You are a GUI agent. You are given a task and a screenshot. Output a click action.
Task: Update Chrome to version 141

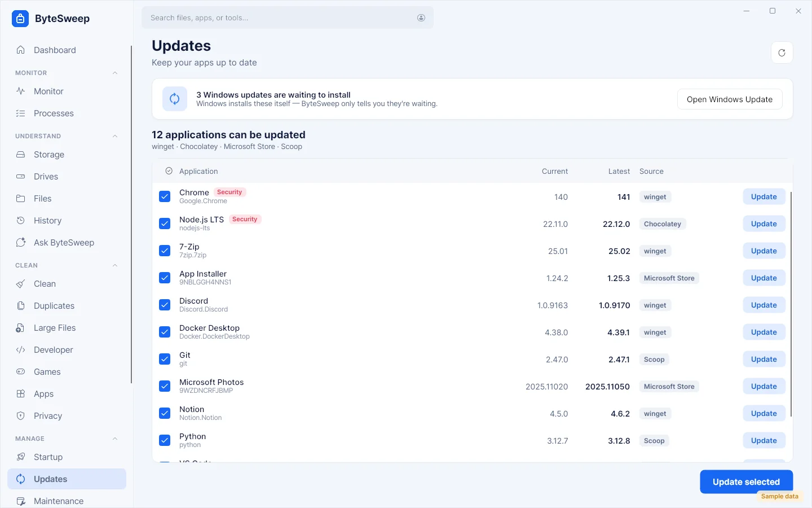tap(764, 196)
